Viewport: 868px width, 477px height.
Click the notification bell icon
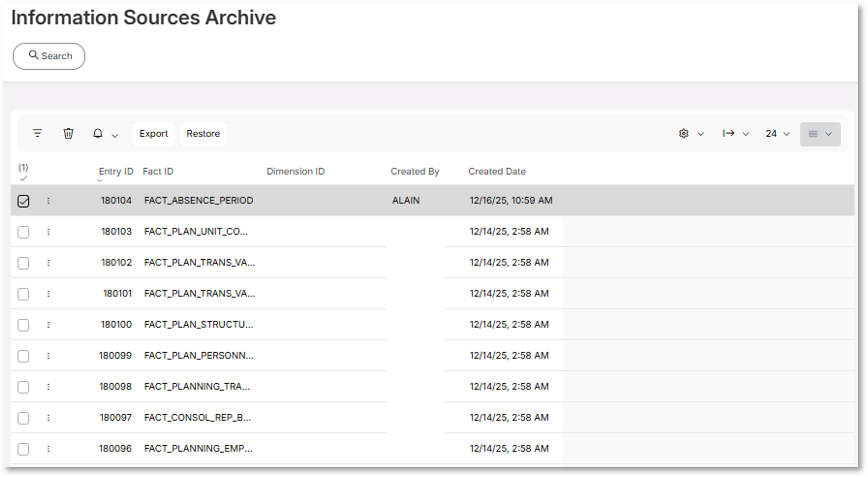point(98,134)
